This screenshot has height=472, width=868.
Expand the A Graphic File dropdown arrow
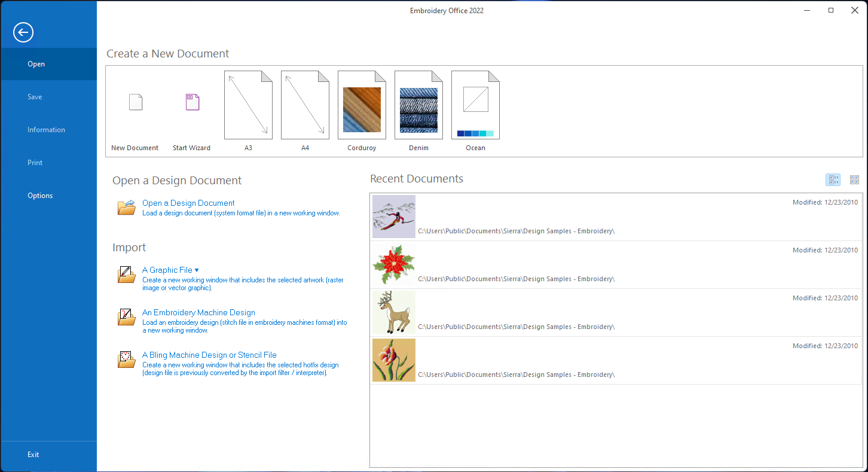tap(197, 270)
